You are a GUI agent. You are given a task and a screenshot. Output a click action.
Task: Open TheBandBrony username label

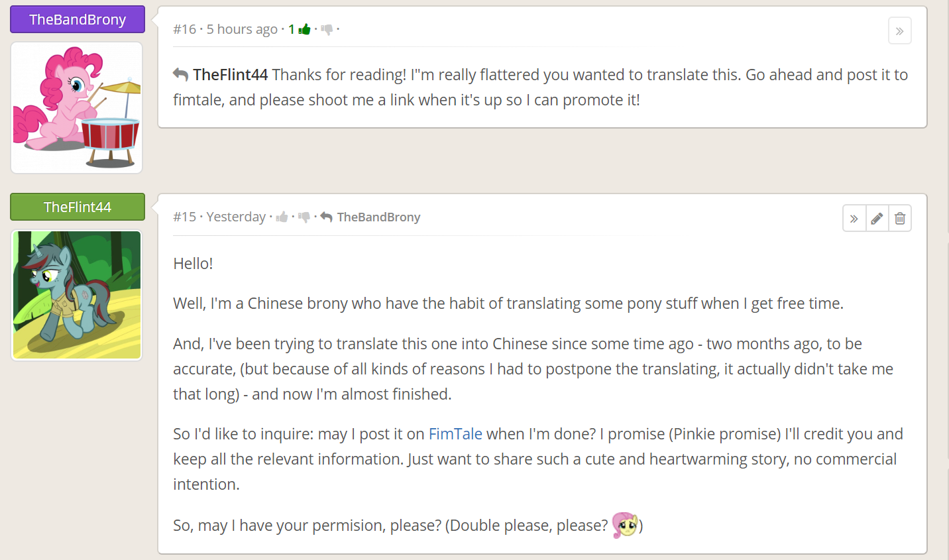(78, 19)
